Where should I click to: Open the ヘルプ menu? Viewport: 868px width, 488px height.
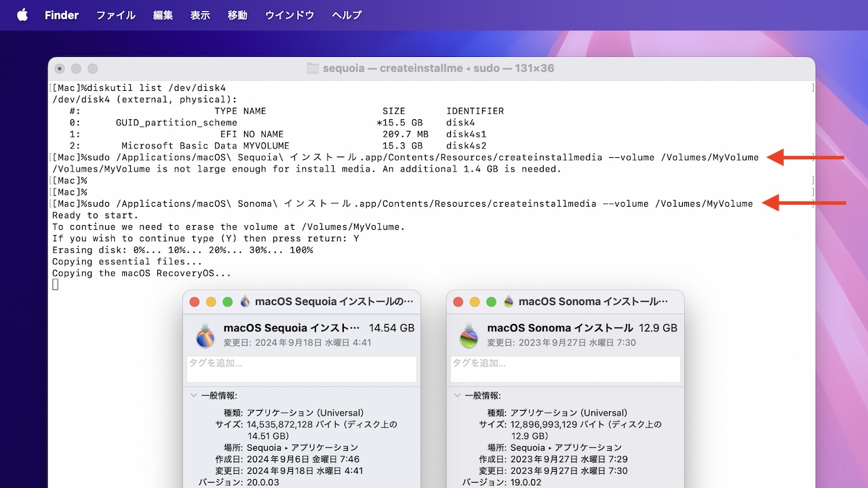coord(347,15)
